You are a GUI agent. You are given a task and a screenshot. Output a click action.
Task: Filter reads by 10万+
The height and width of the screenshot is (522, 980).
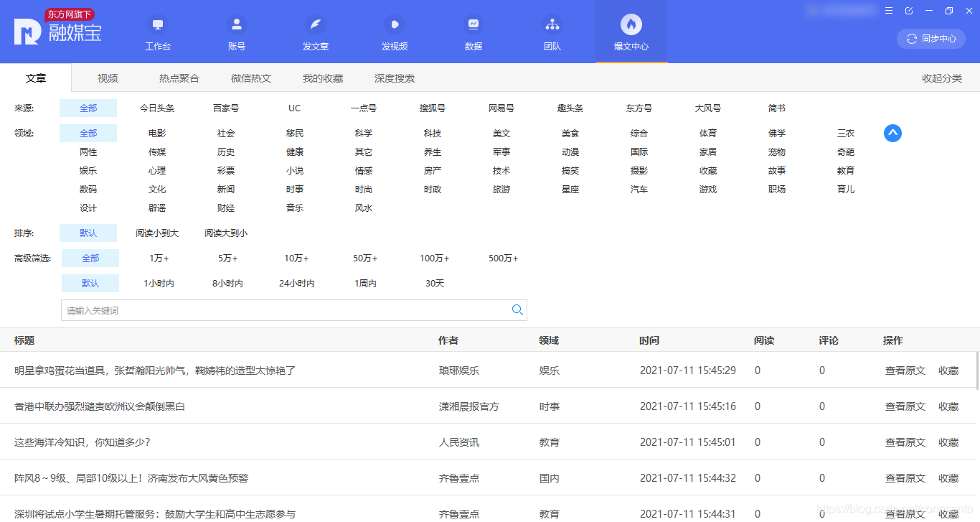tap(296, 258)
